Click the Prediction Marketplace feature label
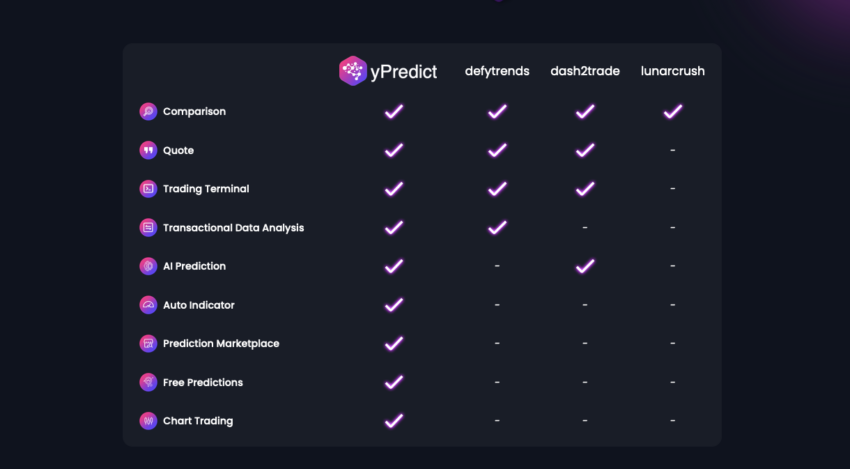The height and width of the screenshot is (469, 850). (221, 344)
